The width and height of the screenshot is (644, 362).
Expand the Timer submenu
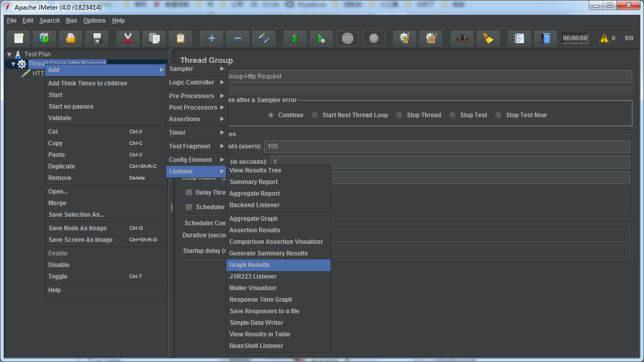coord(197,133)
